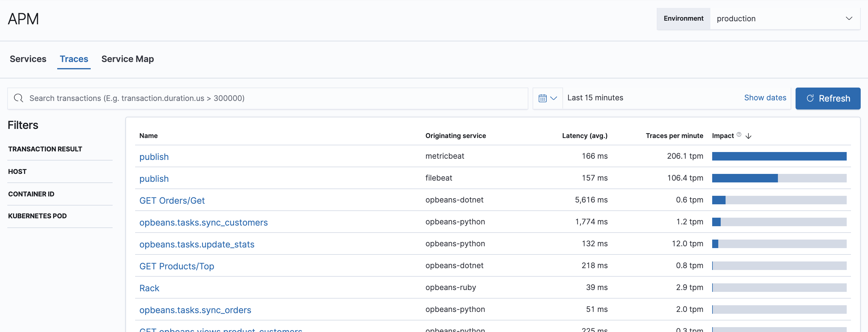Open the Service Map tab
Image resolution: width=868 pixels, height=332 pixels.
click(x=127, y=59)
